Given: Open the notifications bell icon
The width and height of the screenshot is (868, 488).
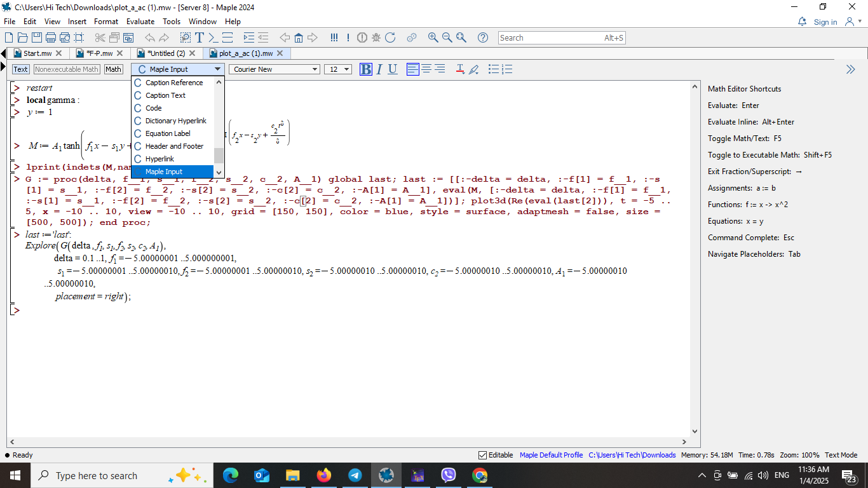Looking at the screenshot, I should (803, 22).
